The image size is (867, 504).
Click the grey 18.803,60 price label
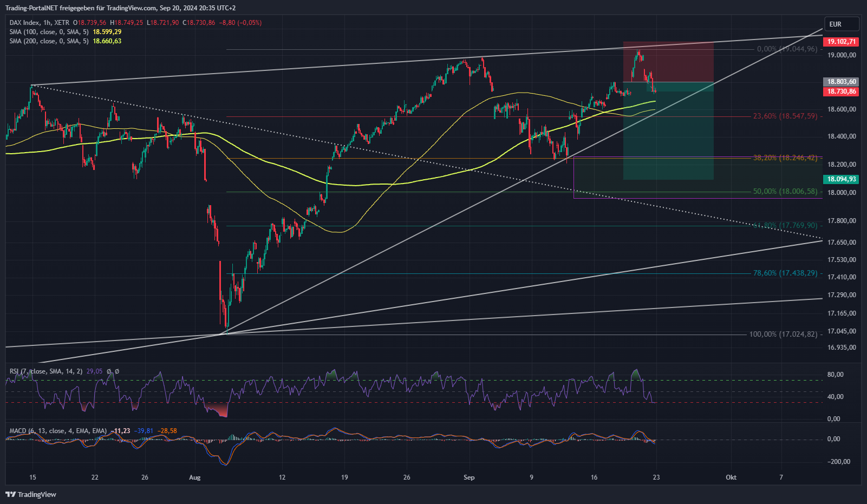841,82
